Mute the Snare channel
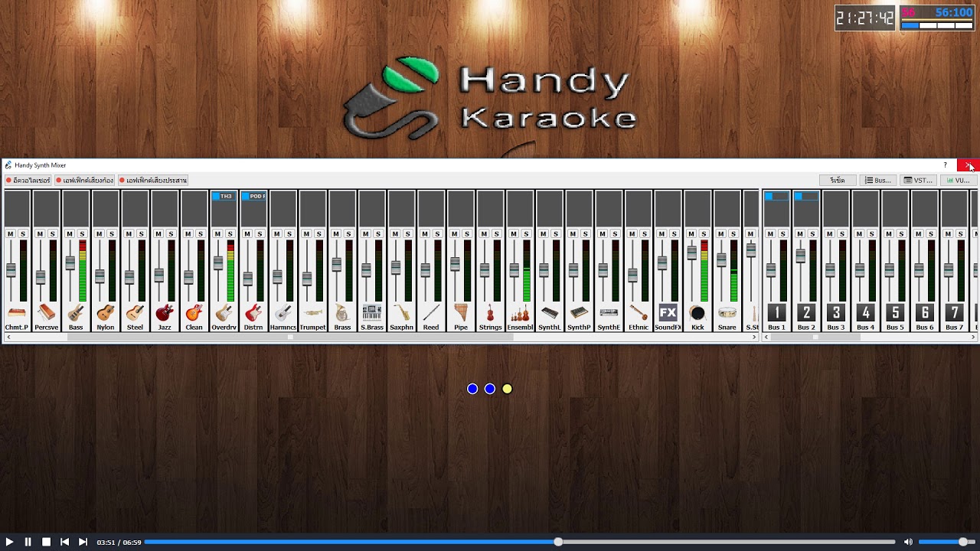Screen dimensions: 980x551 pyautogui.click(x=721, y=233)
